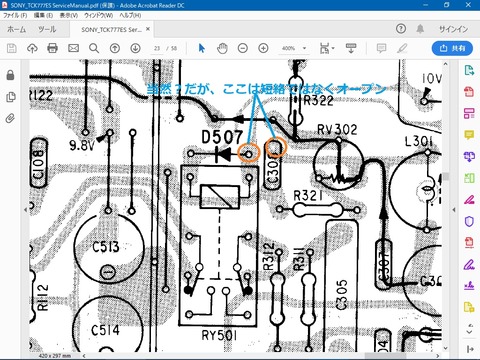Click the page number field showing 23
Image resolution: width=480 pixels, height=360 pixels.
pyautogui.click(x=157, y=48)
